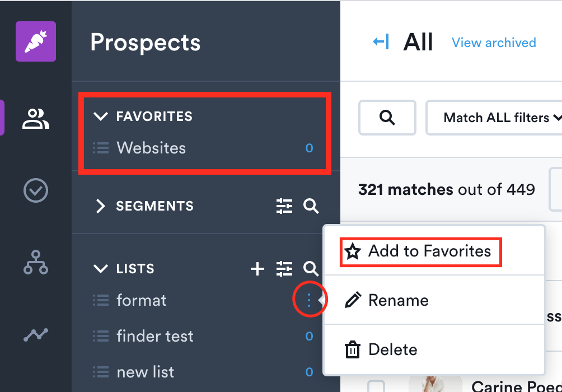Open the sequences hierarchy icon in sidebar
Image resolution: width=562 pixels, height=392 pixels.
36,263
